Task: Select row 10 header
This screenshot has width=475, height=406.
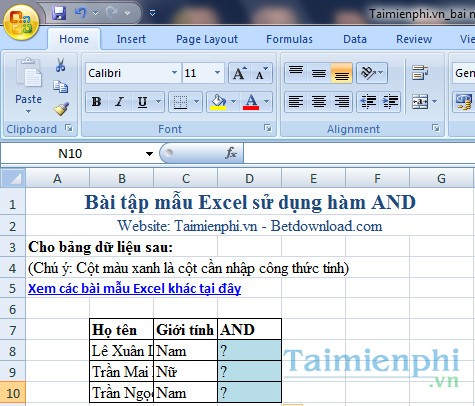Action: [13, 393]
